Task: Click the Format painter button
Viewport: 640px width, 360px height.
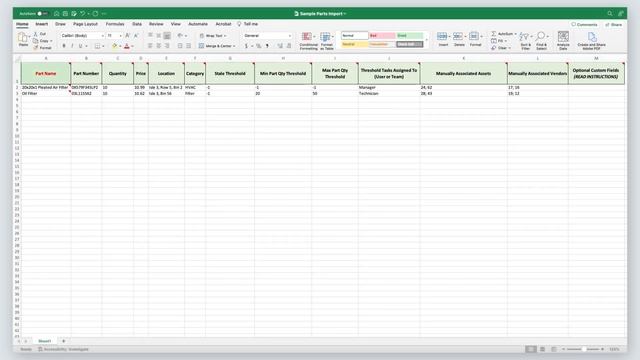Action: point(42,48)
